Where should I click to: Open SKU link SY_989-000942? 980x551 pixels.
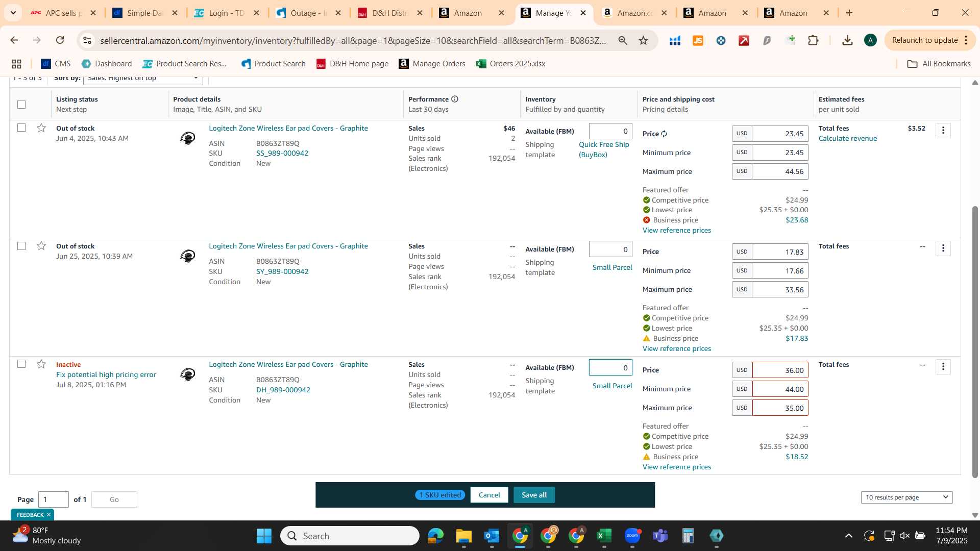[282, 271]
